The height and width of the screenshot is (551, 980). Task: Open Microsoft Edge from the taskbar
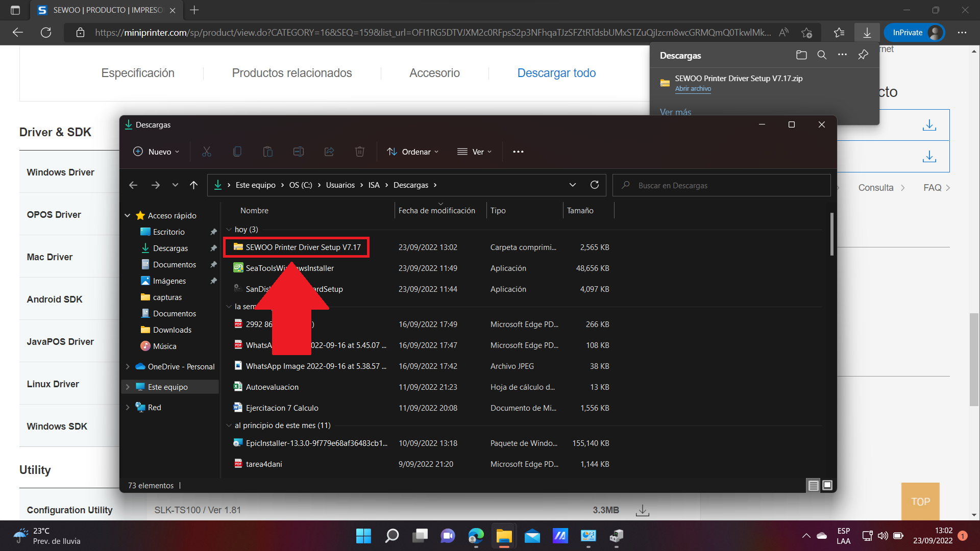pyautogui.click(x=476, y=536)
